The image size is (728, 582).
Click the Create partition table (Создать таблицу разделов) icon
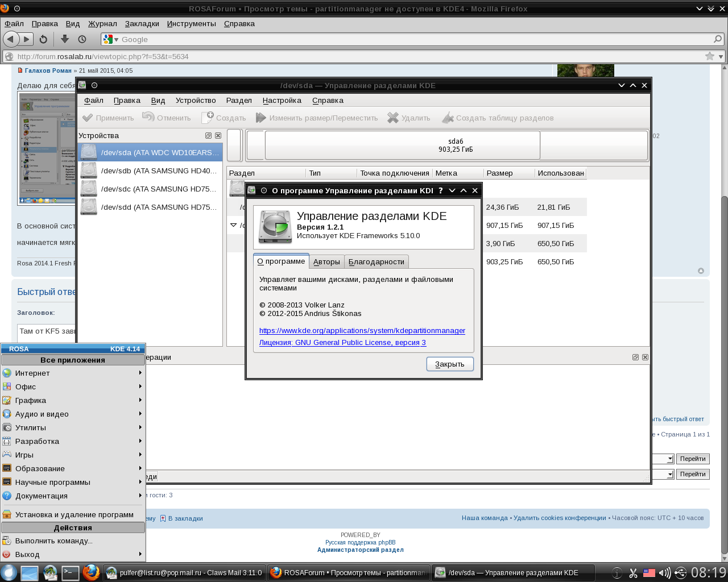(448, 118)
